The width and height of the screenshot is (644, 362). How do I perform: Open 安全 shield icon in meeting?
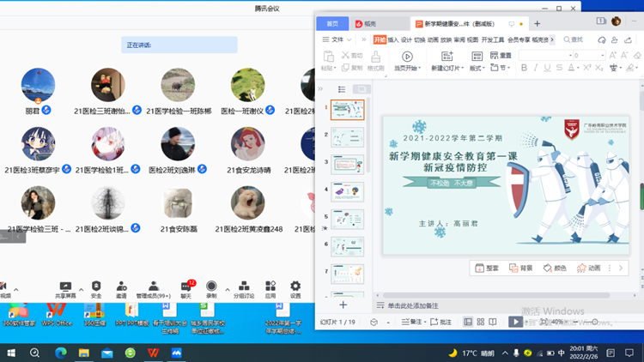[96, 290]
